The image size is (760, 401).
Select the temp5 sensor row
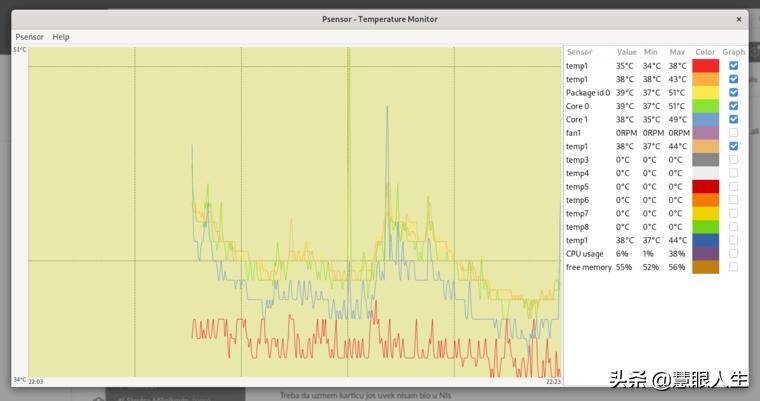pyautogui.click(x=578, y=187)
